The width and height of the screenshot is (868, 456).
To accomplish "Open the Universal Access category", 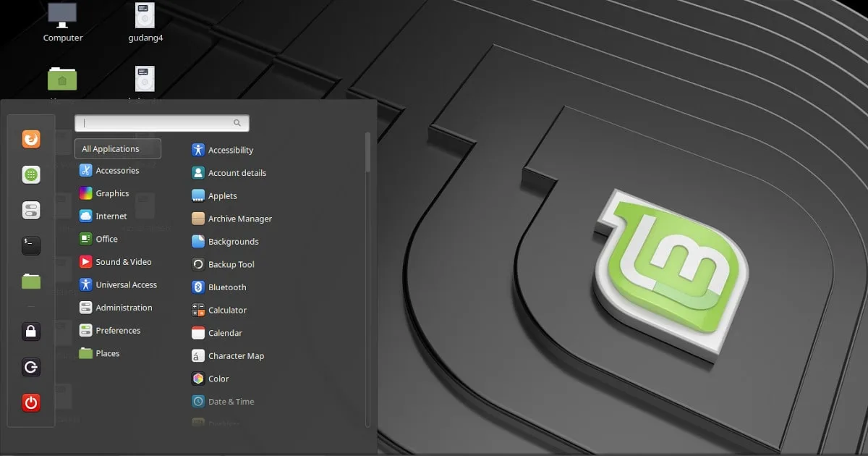I will 118,285.
